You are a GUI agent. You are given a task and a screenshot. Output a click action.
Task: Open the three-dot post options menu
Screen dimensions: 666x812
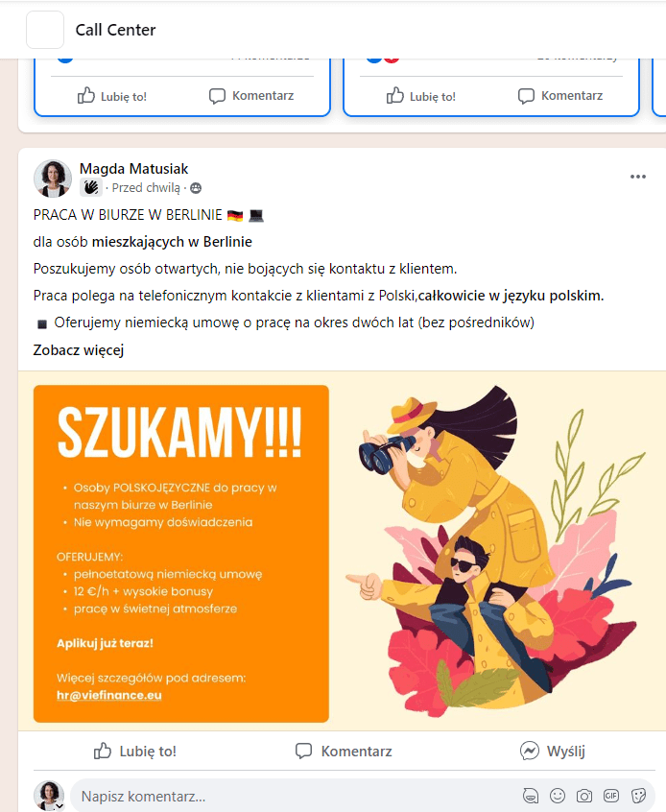[x=637, y=177]
